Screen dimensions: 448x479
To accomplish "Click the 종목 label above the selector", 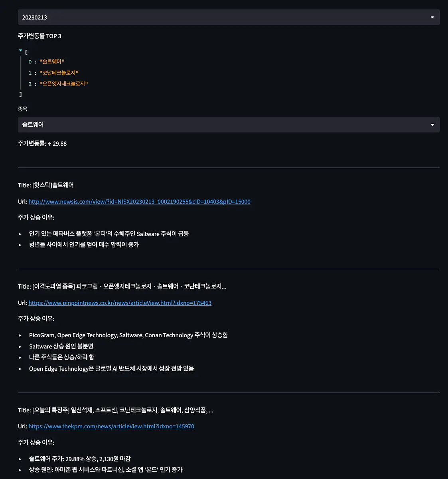I will 23,109.
